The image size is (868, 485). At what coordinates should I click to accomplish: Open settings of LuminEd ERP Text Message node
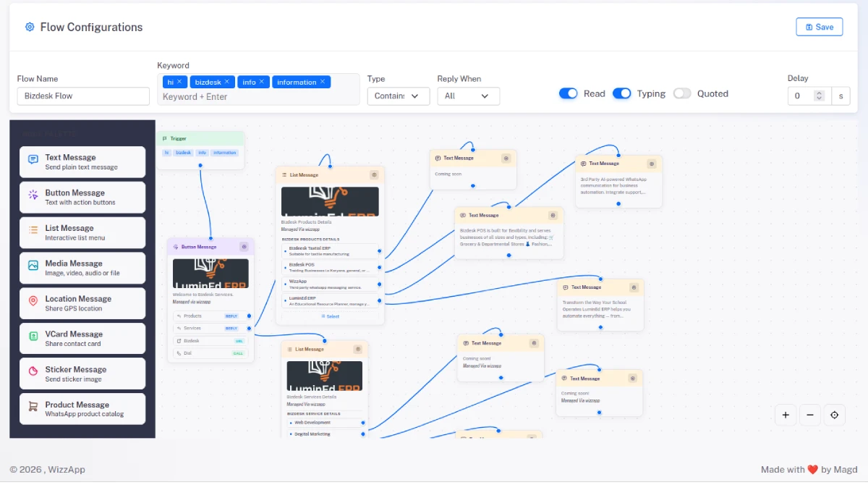(633, 287)
